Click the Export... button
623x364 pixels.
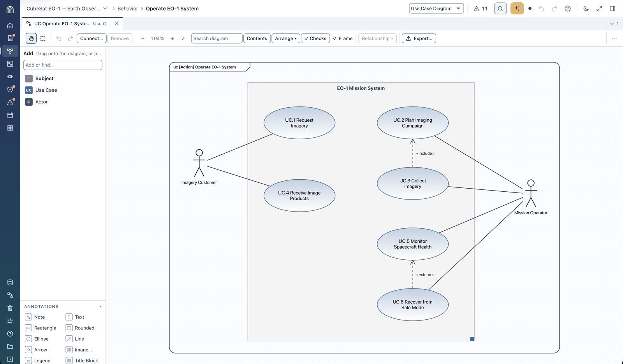click(419, 38)
